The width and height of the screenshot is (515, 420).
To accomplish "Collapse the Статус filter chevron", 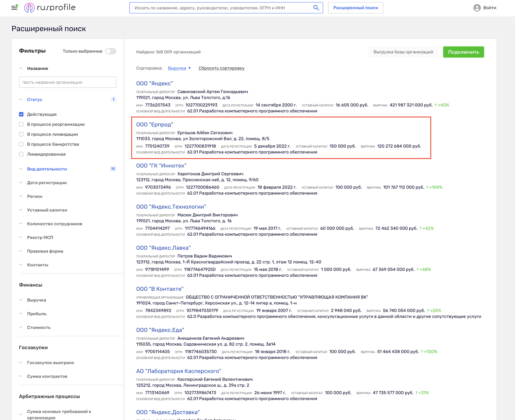I will point(21,99).
